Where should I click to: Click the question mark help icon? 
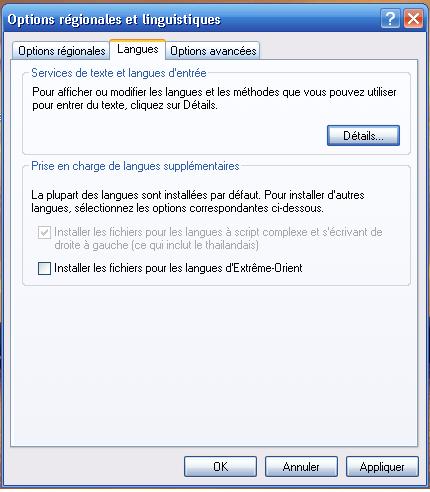[x=390, y=19]
